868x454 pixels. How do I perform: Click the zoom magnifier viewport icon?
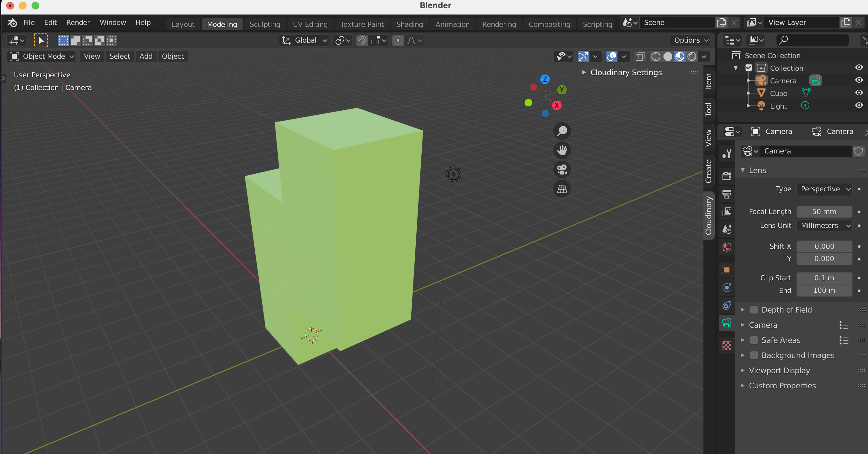[x=562, y=131]
